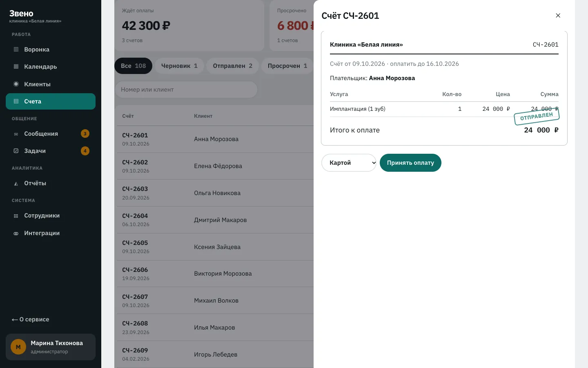Open the О сервисе link
588x368 pixels.
point(30,319)
